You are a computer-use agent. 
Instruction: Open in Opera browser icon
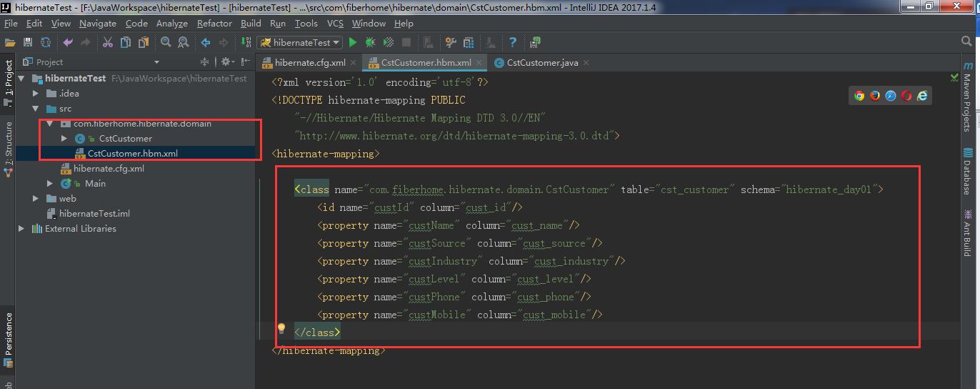point(906,96)
